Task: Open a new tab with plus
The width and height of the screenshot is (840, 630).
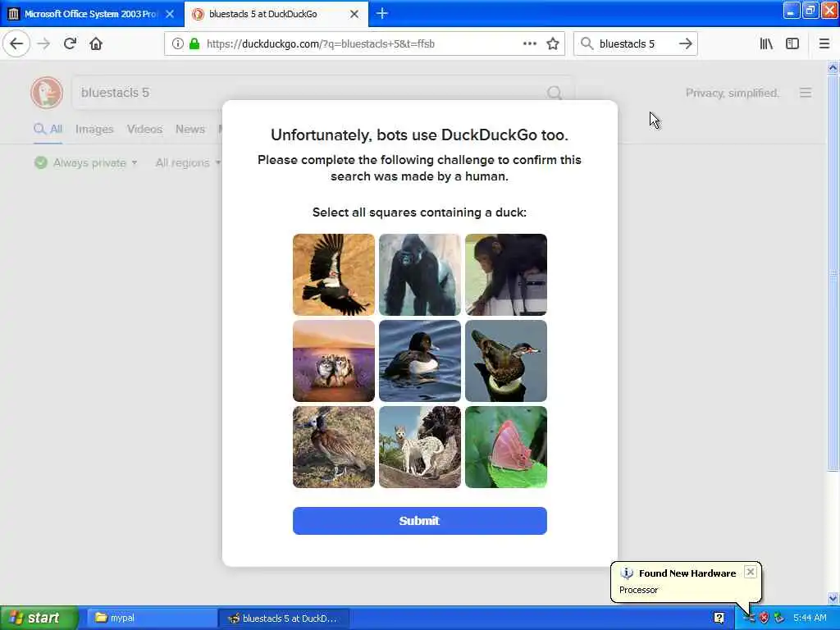Action: (x=382, y=14)
